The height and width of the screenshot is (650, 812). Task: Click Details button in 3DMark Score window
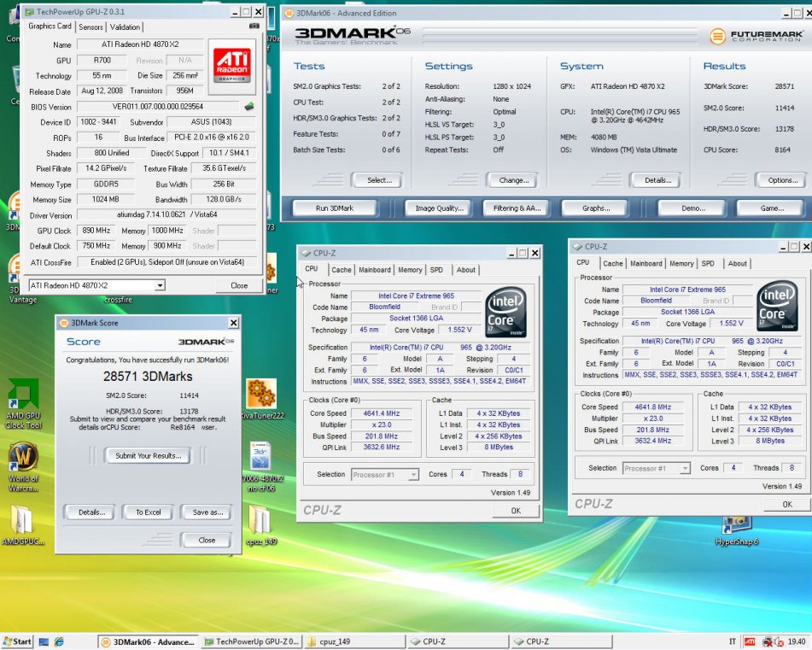click(x=91, y=512)
